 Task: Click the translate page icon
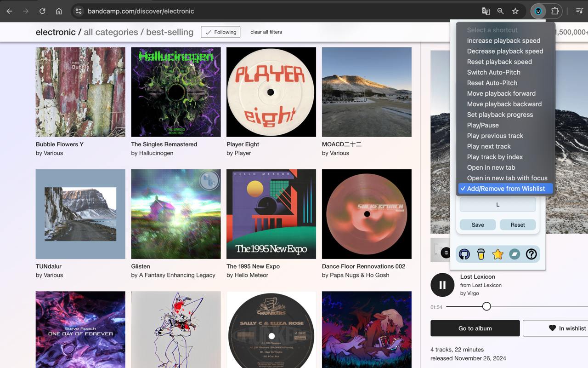[x=486, y=11]
